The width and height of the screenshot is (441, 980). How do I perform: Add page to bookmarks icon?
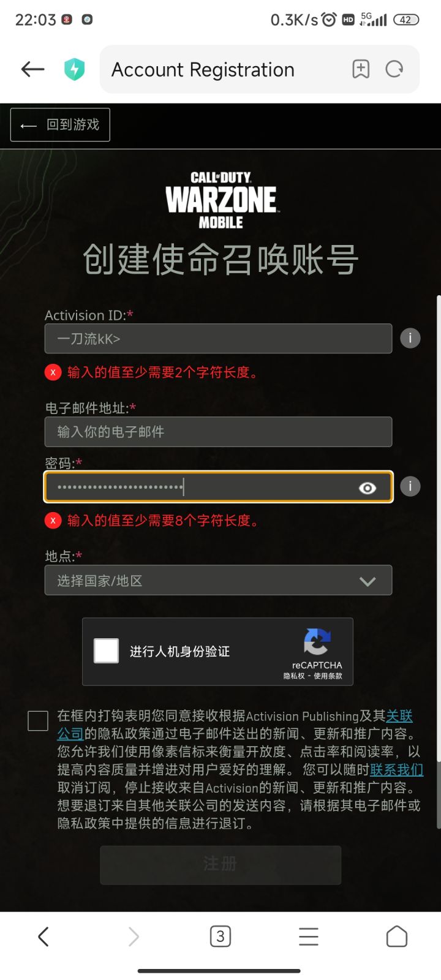click(361, 69)
